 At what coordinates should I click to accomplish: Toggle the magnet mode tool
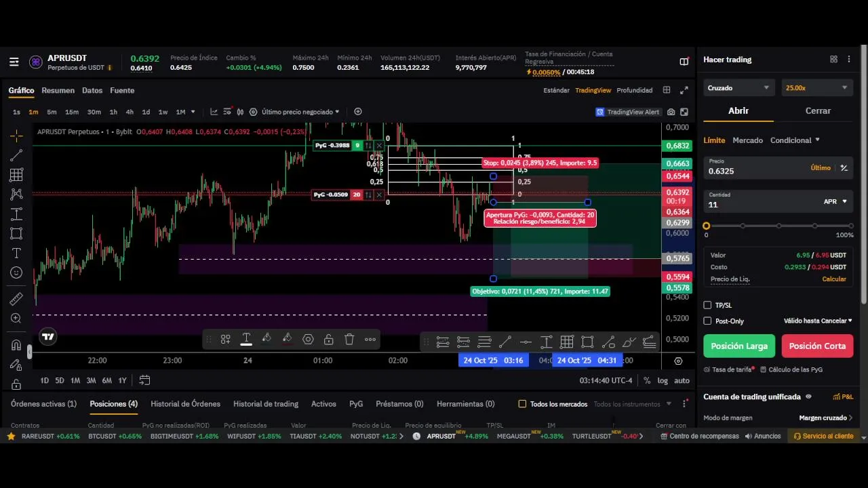point(16,345)
